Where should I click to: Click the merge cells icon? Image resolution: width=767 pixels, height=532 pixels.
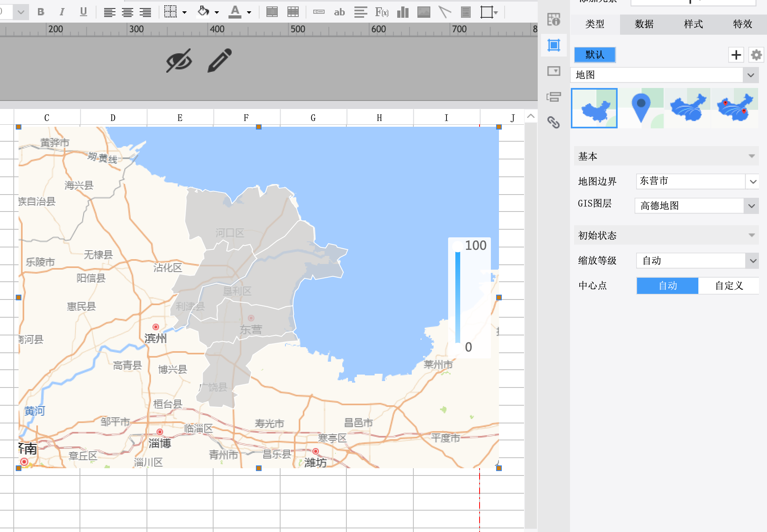tap(272, 12)
